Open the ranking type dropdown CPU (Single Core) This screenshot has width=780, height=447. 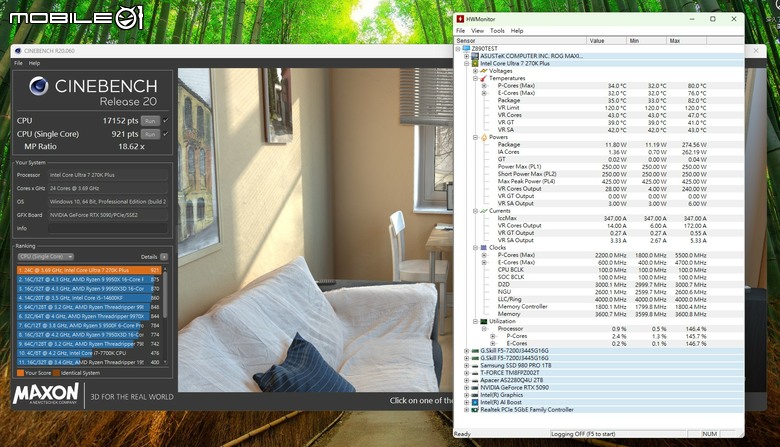[45, 257]
